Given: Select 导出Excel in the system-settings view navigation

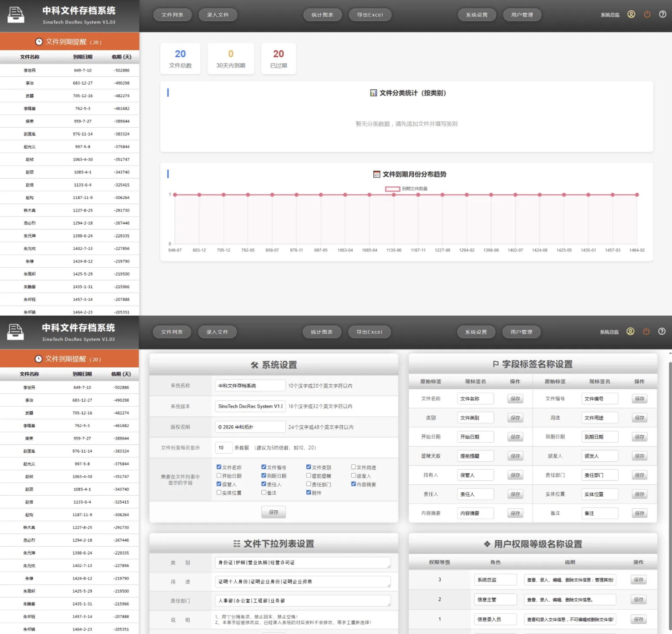Looking at the screenshot, I should click(369, 332).
